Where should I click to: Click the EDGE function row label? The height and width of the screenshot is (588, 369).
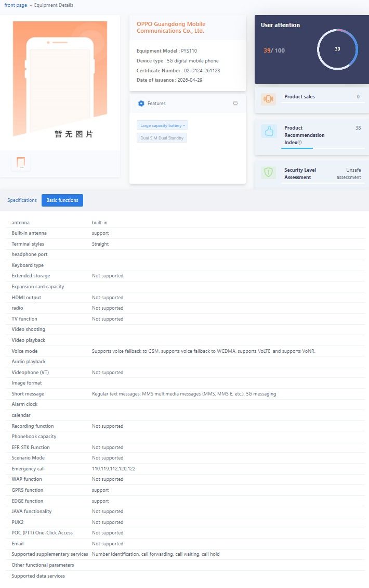point(28,502)
